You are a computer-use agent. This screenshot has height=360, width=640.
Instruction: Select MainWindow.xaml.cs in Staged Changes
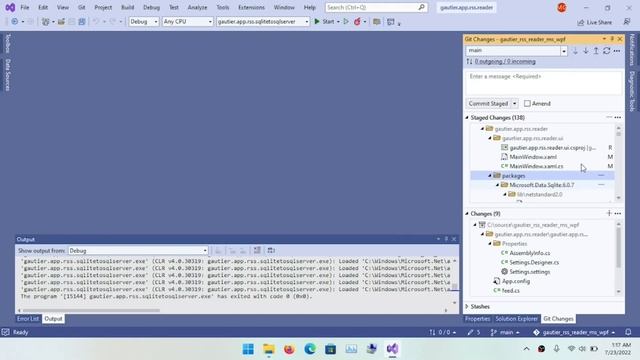[x=536, y=166]
